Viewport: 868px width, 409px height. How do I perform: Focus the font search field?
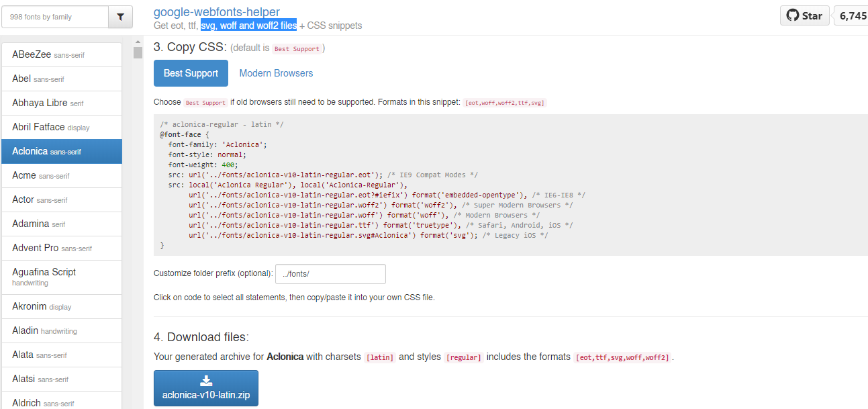(54, 17)
